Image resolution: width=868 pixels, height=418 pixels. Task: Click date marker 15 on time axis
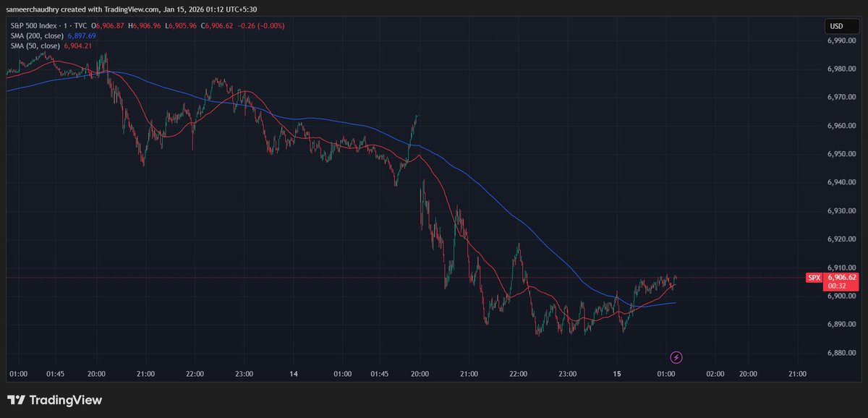[616, 374]
